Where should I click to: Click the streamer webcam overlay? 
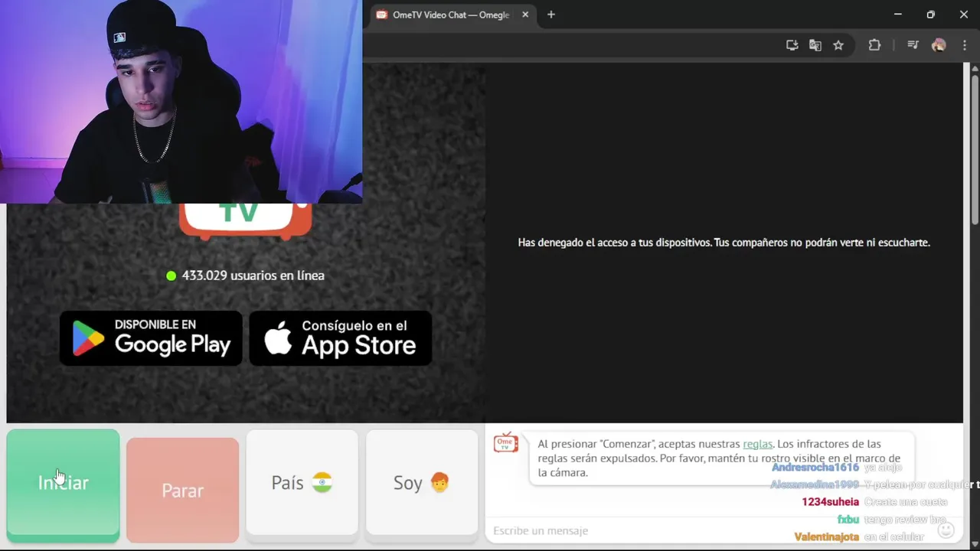181,102
